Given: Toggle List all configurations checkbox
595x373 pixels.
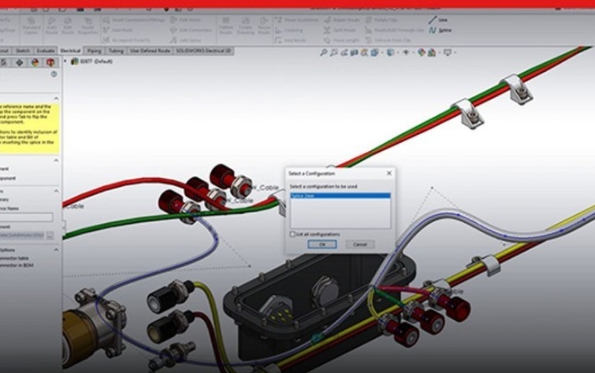Looking at the screenshot, I should click(x=292, y=234).
